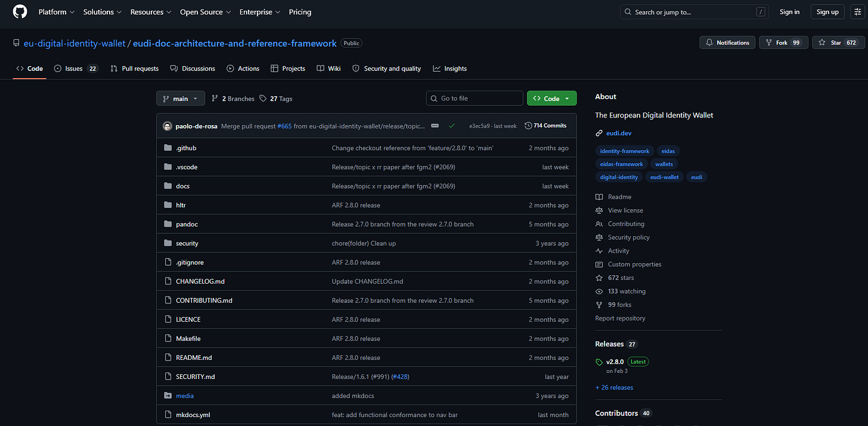Open pull request #665 link
Screen dimensions: 868x426
[284, 126]
